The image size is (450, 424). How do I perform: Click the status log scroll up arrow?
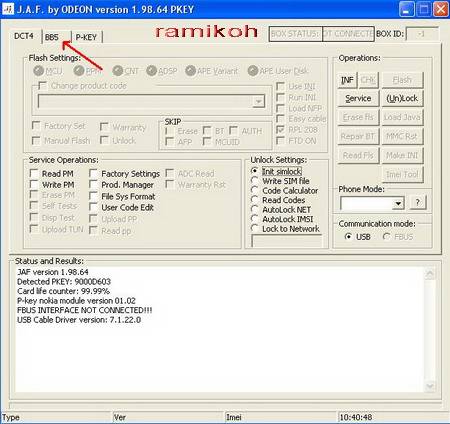(430, 274)
